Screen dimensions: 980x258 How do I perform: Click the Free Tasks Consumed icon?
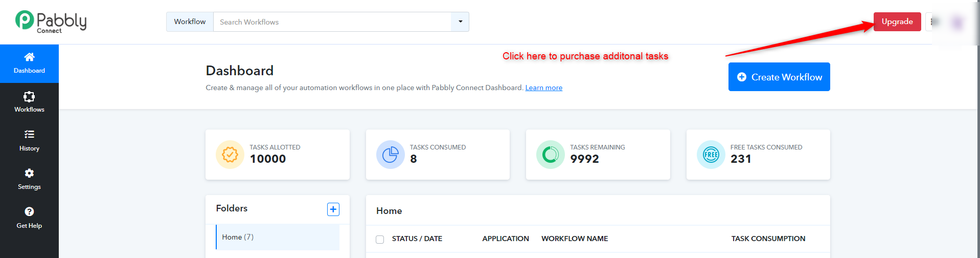click(711, 155)
